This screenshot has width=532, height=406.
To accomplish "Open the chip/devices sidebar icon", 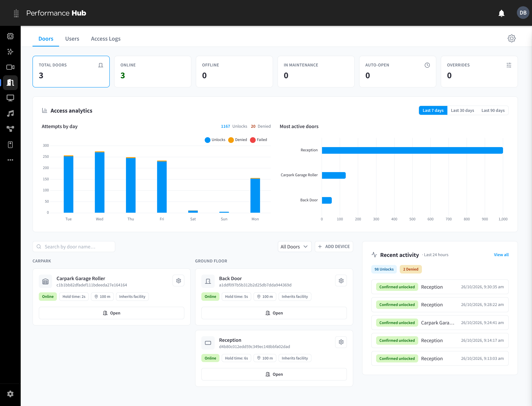I will click(x=10, y=36).
